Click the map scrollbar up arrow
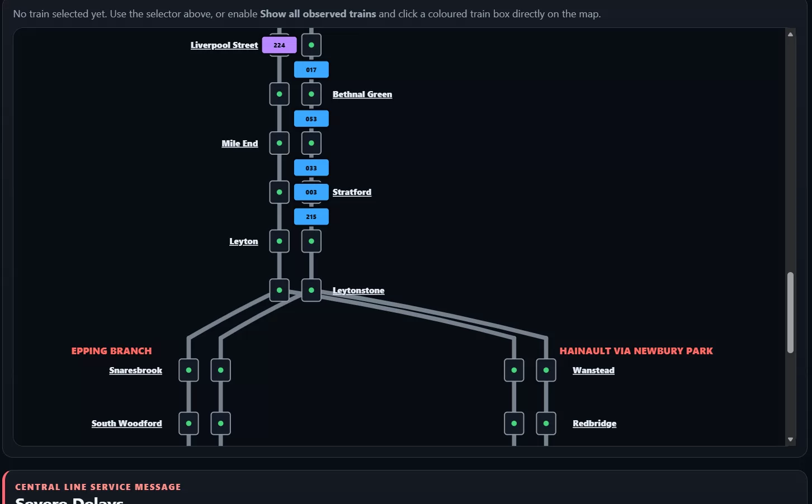The width and height of the screenshot is (812, 504). click(790, 35)
